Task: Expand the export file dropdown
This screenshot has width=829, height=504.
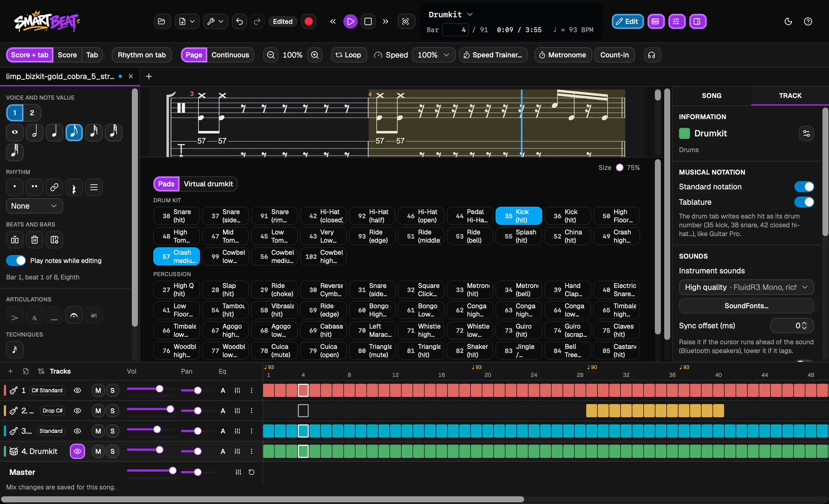Action: 187,21
